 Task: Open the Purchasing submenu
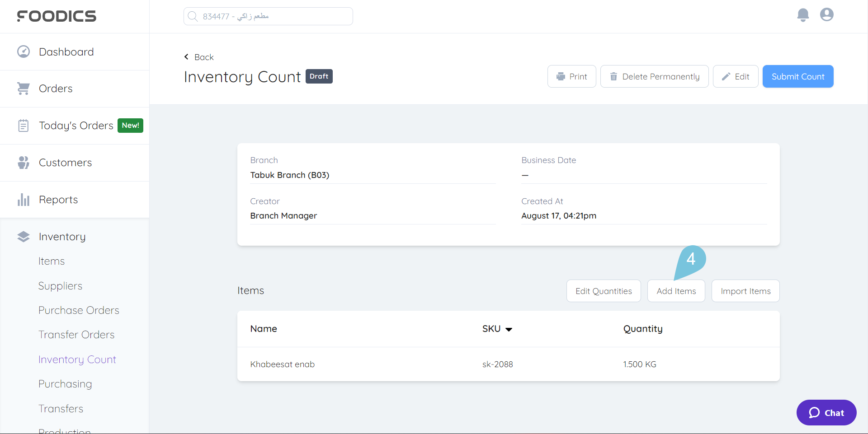coord(65,384)
